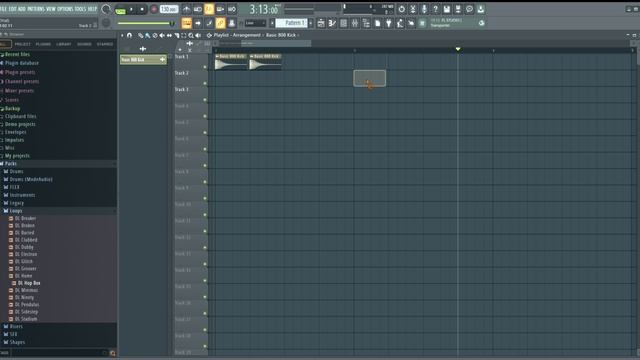Toggle countdown before recording
640x360 pixels.
click(209, 9)
